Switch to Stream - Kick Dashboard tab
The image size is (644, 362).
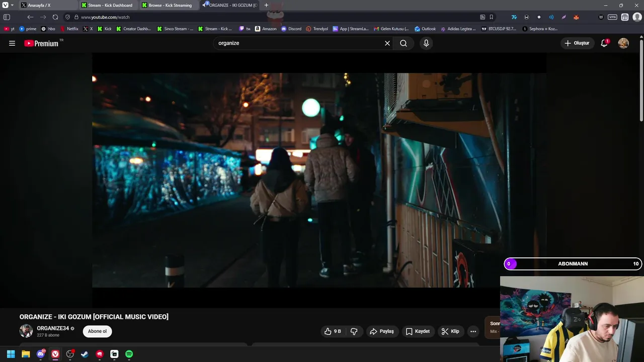pos(108,5)
